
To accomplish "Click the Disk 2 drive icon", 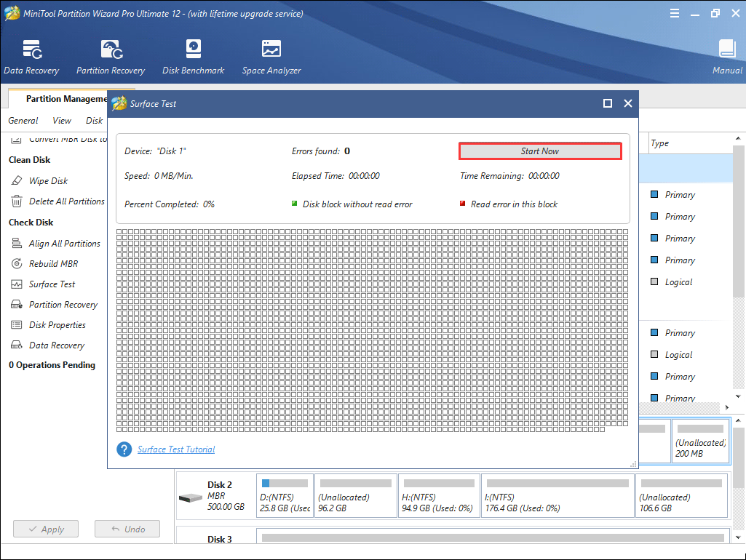I will point(191,497).
